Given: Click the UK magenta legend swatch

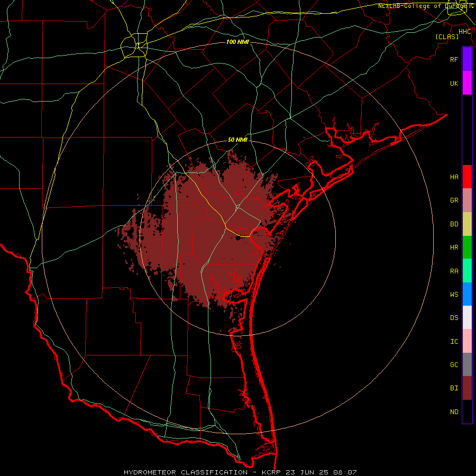Looking at the screenshot, I should point(467,83).
